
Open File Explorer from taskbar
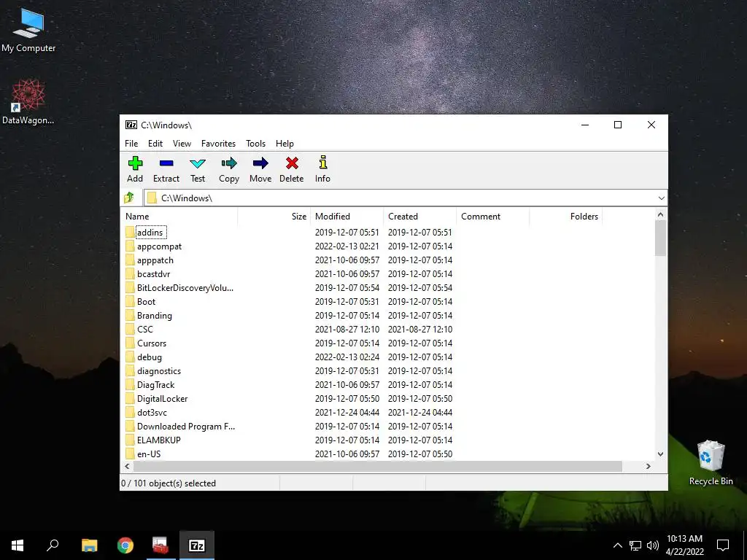pyautogui.click(x=89, y=545)
